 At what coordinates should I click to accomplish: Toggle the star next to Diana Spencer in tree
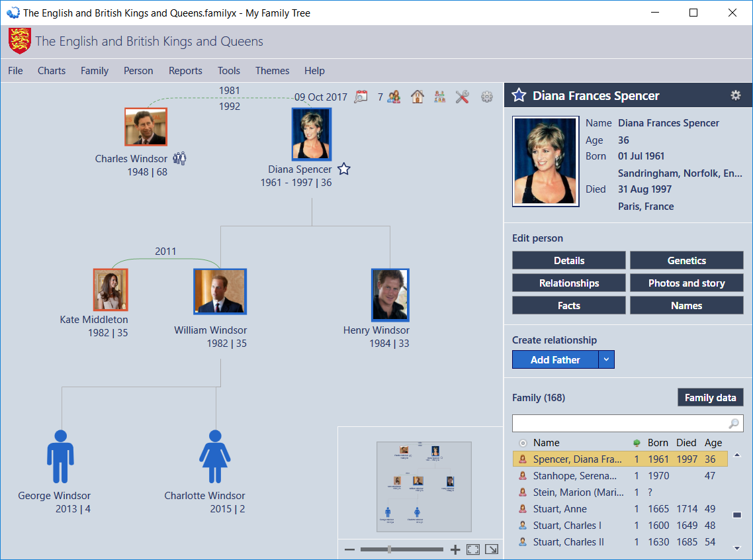pos(343,169)
